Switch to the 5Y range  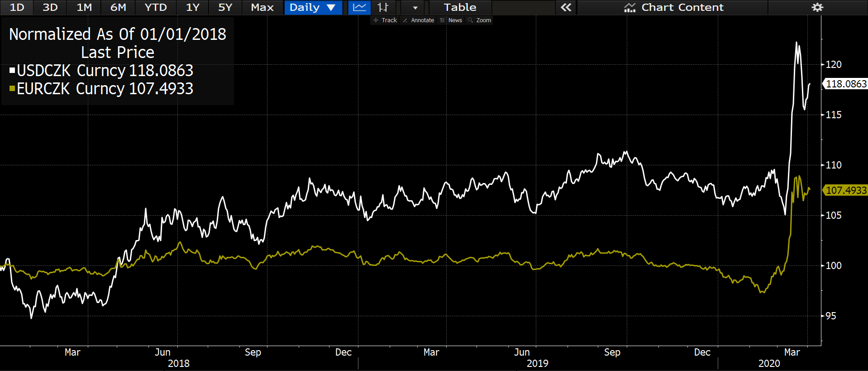coord(225,7)
